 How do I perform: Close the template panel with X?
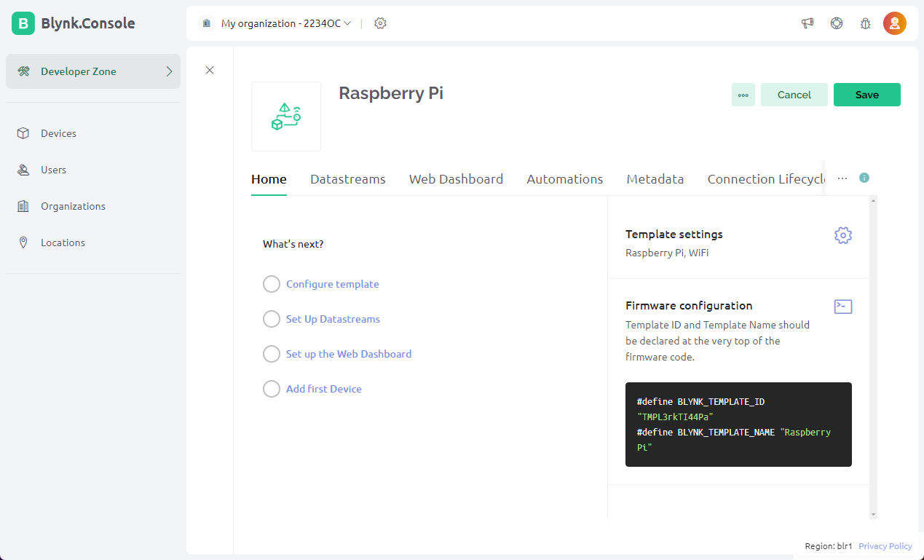(x=210, y=70)
